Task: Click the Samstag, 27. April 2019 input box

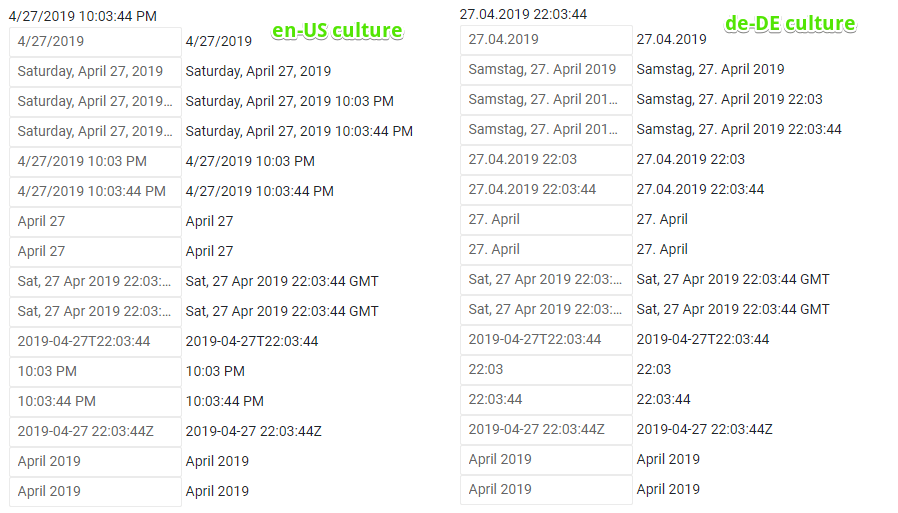Action: 546,70
